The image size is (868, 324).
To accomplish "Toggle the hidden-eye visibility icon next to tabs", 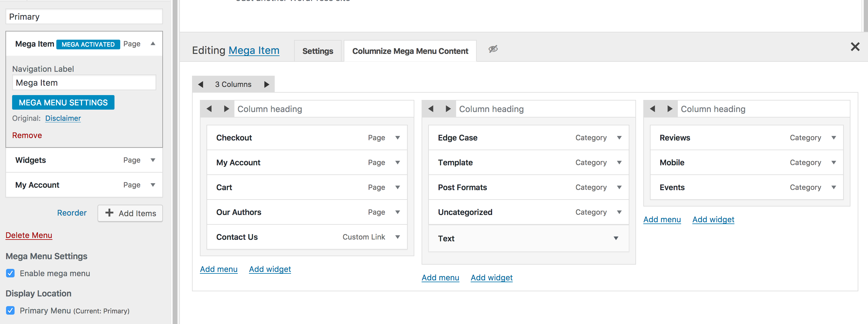I will [x=493, y=49].
